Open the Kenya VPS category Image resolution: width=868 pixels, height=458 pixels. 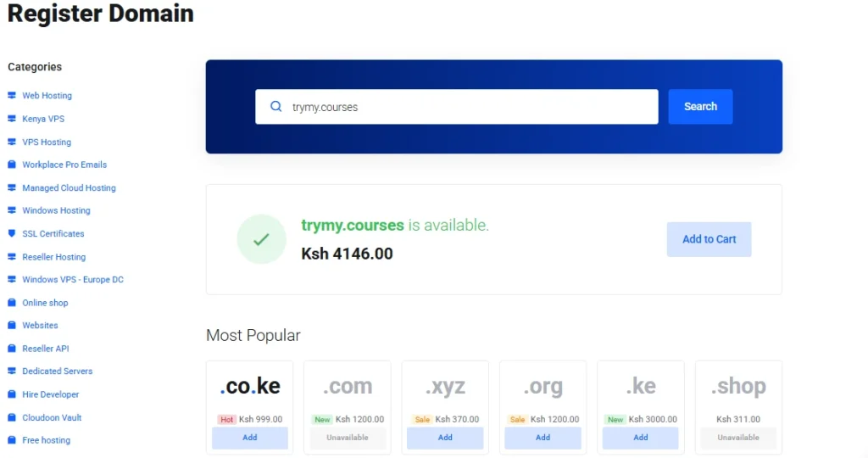coord(43,119)
